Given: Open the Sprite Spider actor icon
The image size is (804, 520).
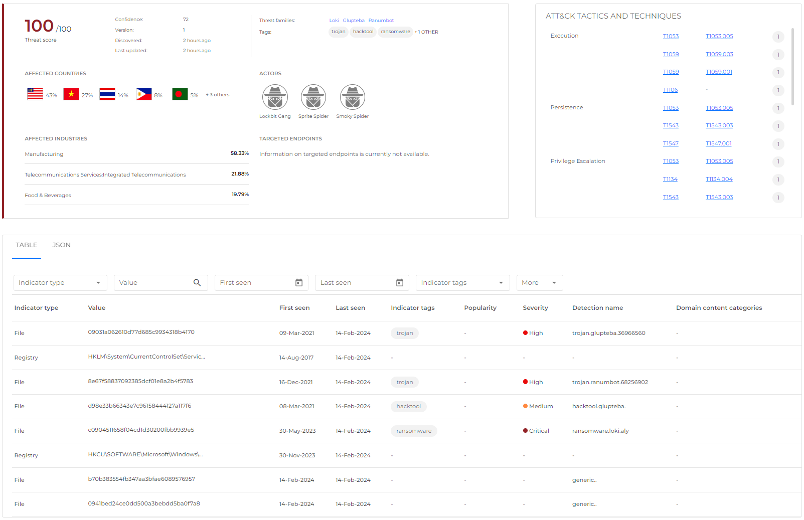Looking at the screenshot, I should pyautogui.click(x=312, y=96).
